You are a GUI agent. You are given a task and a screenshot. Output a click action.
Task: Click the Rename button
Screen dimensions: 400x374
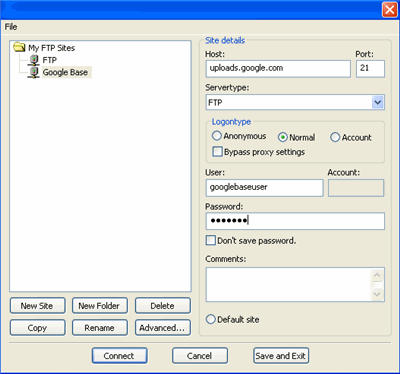(100, 328)
